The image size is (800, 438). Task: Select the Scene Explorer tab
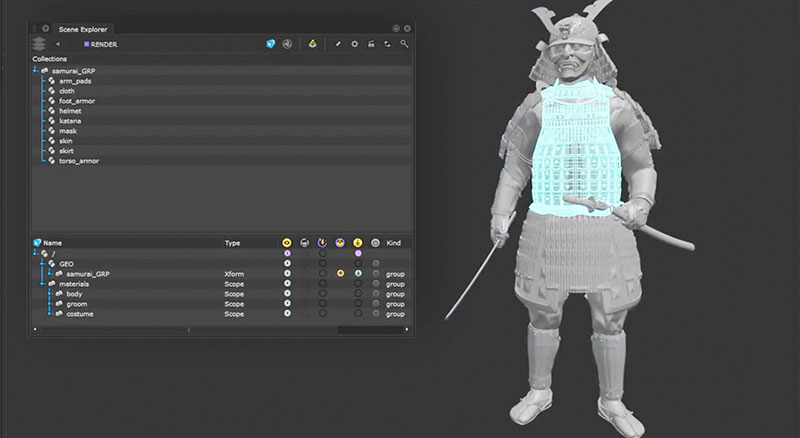click(83, 28)
